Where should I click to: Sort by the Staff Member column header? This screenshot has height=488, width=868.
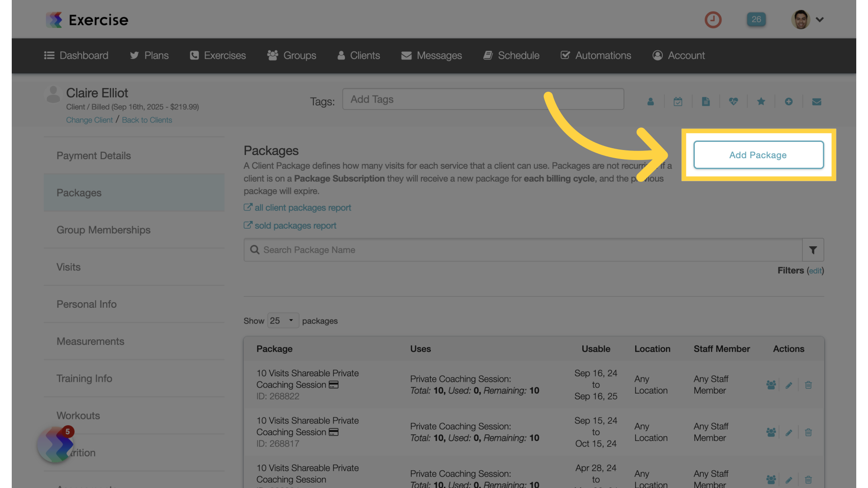point(722,349)
